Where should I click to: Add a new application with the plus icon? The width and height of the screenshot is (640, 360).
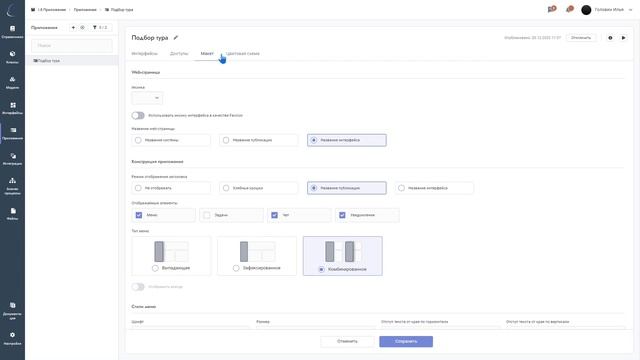[73, 27]
